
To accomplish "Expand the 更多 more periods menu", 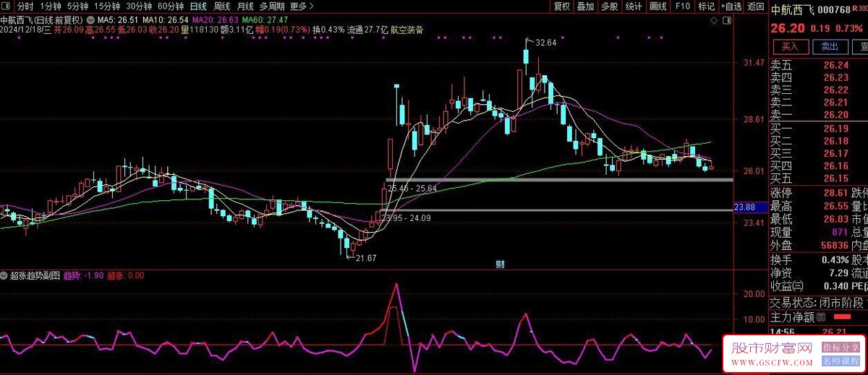I will coord(302,7).
